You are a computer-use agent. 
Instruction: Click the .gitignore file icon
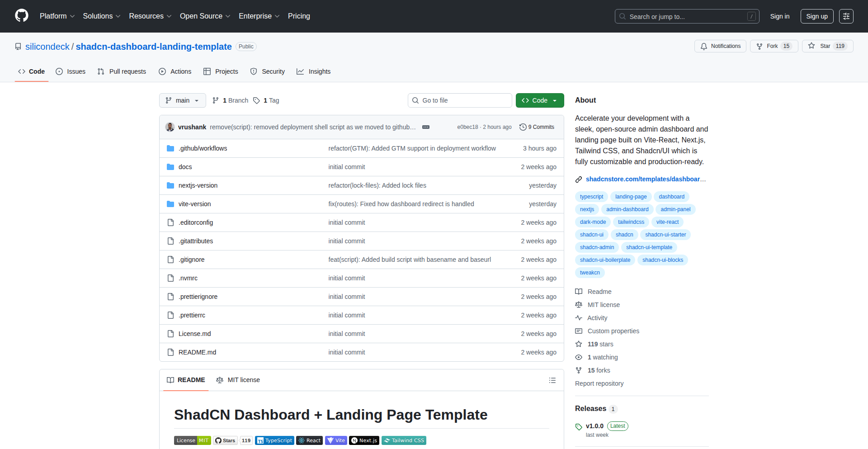pyautogui.click(x=170, y=260)
